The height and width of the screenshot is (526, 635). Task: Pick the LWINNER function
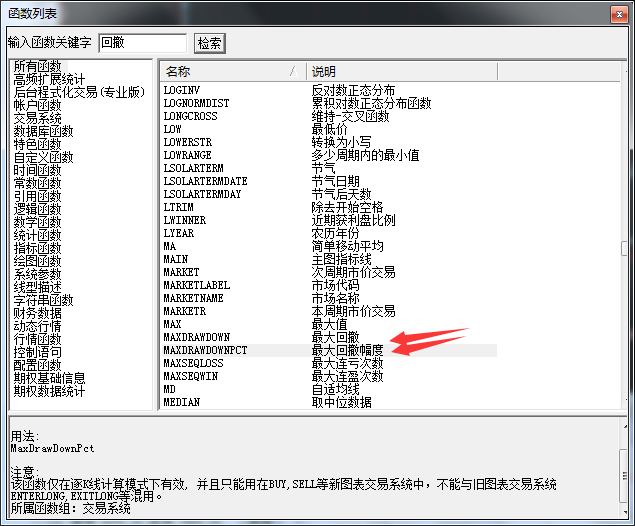coord(329,220)
